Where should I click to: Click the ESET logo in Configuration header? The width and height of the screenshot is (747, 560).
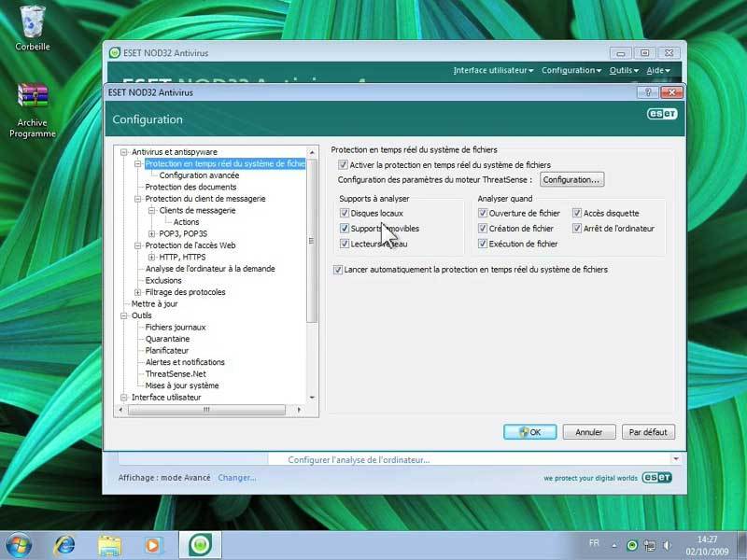point(662,114)
